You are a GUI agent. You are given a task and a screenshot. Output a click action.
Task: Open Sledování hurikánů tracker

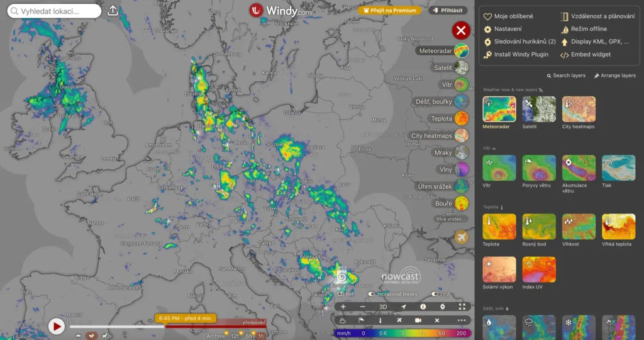coord(519,42)
